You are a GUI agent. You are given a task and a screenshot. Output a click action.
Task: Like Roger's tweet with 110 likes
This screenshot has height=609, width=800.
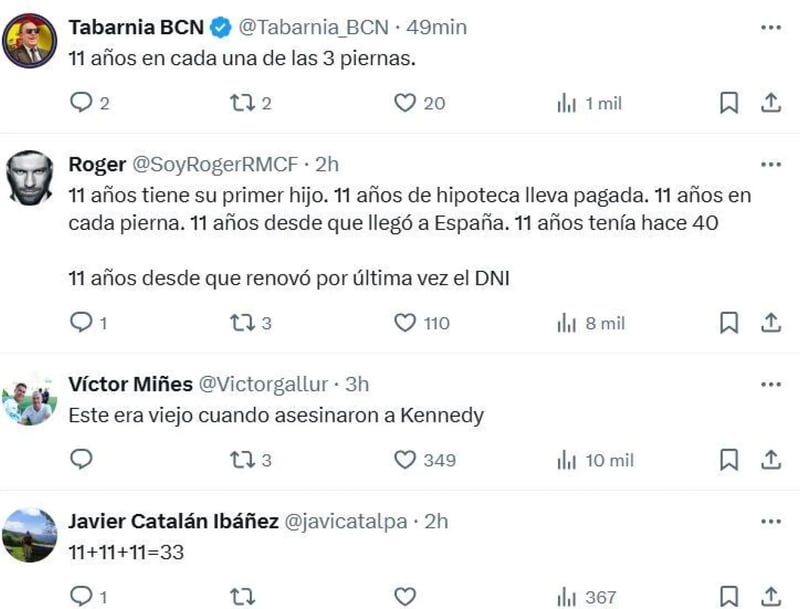click(404, 322)
